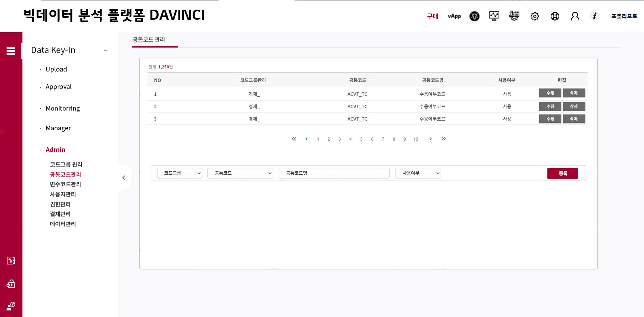Open the hamburger menu in red sidebar

click(11, 51)
